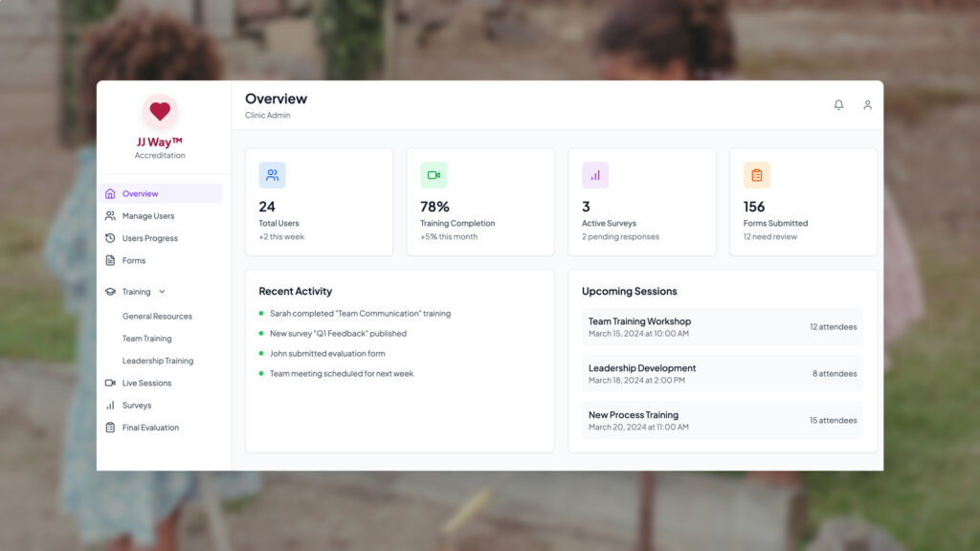980x551 pixels.
Task: Go to Users Progress page
Action: tap(149, 238)
